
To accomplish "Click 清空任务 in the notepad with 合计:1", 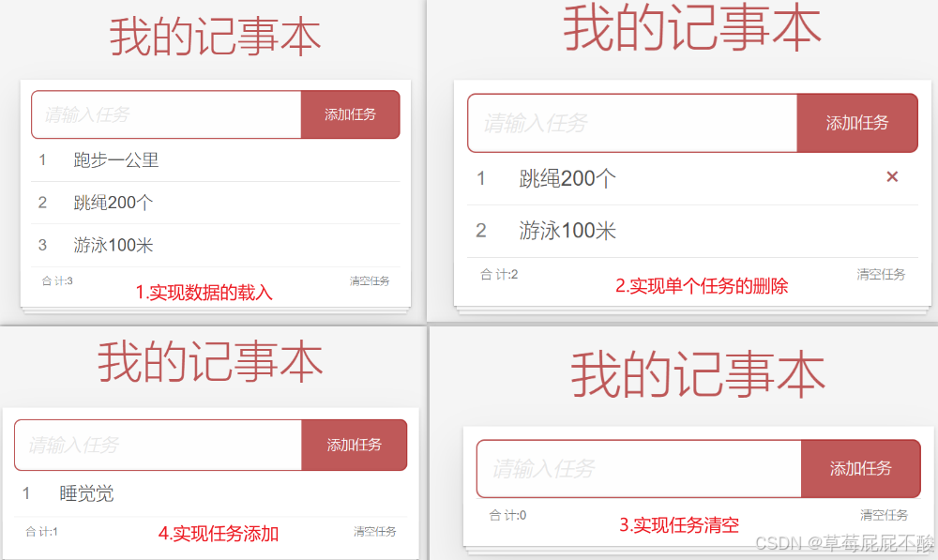I will 375,531.
